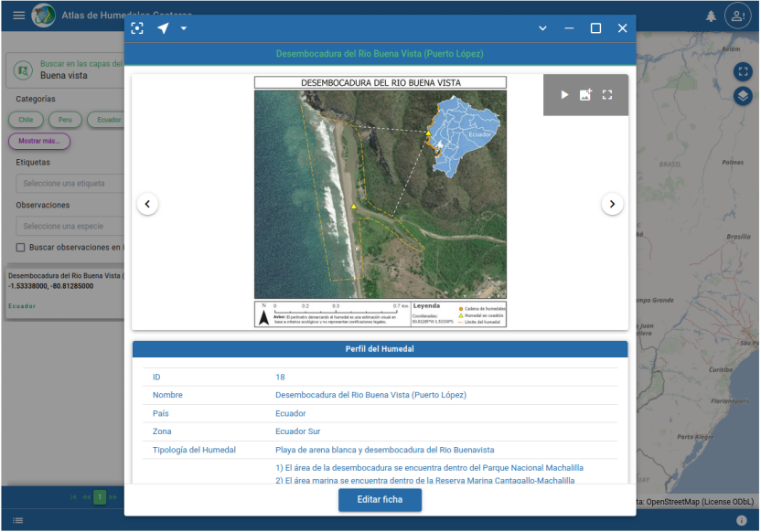
Task: Click the add image icon in gallery
Action: pyautogui.click(x=585, y=95)
